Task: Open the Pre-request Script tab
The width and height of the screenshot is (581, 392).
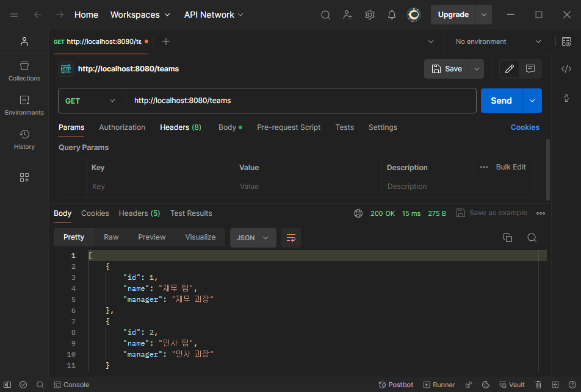Action: coord(289,127)
